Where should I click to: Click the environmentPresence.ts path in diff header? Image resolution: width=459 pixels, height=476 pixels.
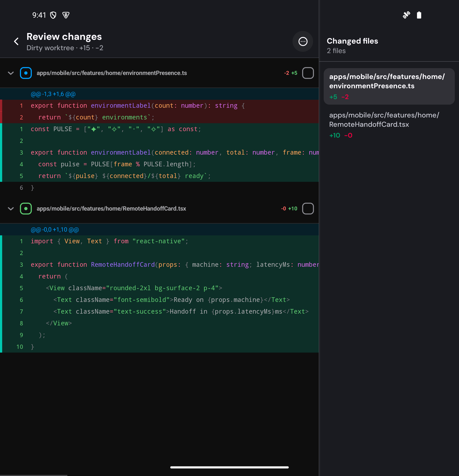(x=112, y=73)
